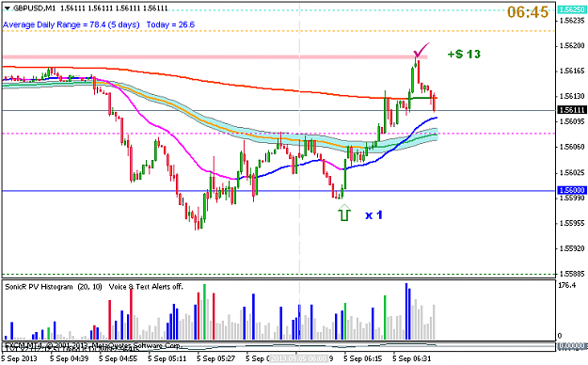Viewport: 588px width, 365px height.
Task: Click the blue 1.56000 price level tag
Action: 571,190
